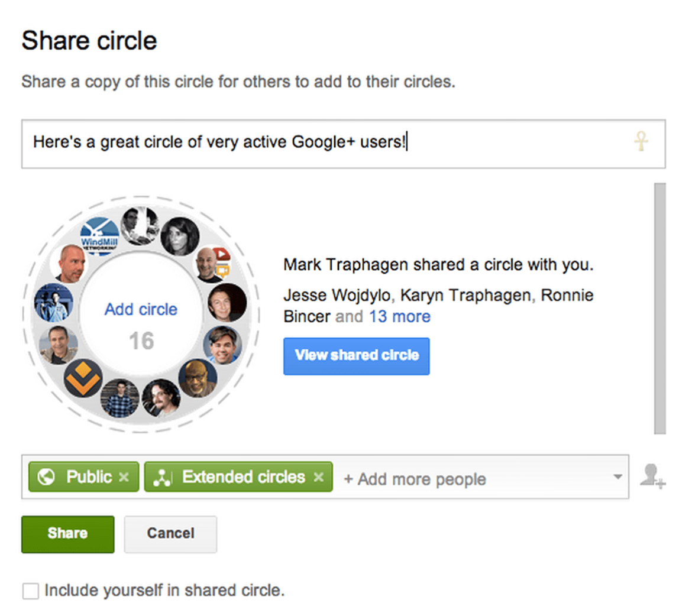
Task: Cancel the share circle dialog
Action: (x=170, y=534)
